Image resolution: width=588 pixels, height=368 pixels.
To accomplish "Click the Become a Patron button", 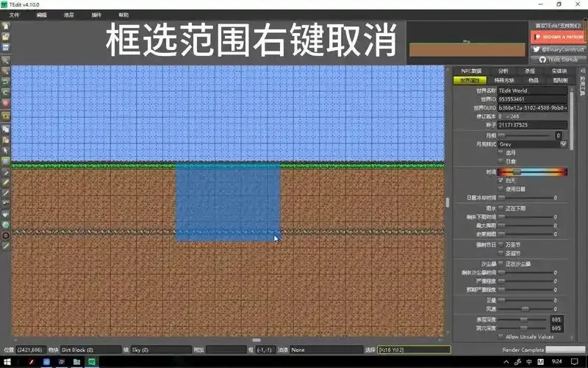I will [x=558, y=38].
